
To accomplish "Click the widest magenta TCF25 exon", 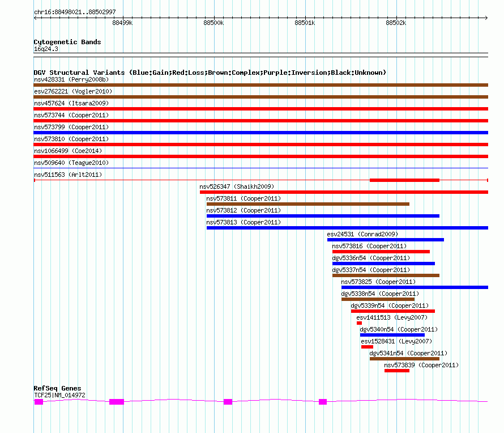I will coord(117,402).
